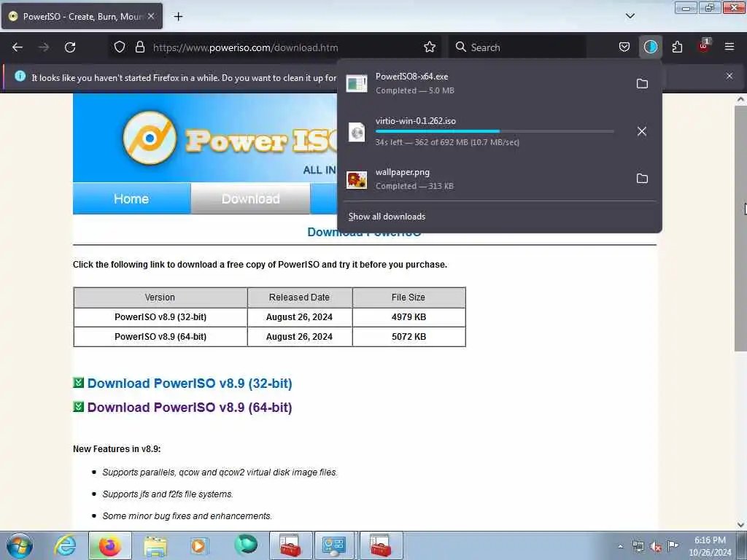
Task: Open the tracking protection shield icon
Action: [120, 47]
